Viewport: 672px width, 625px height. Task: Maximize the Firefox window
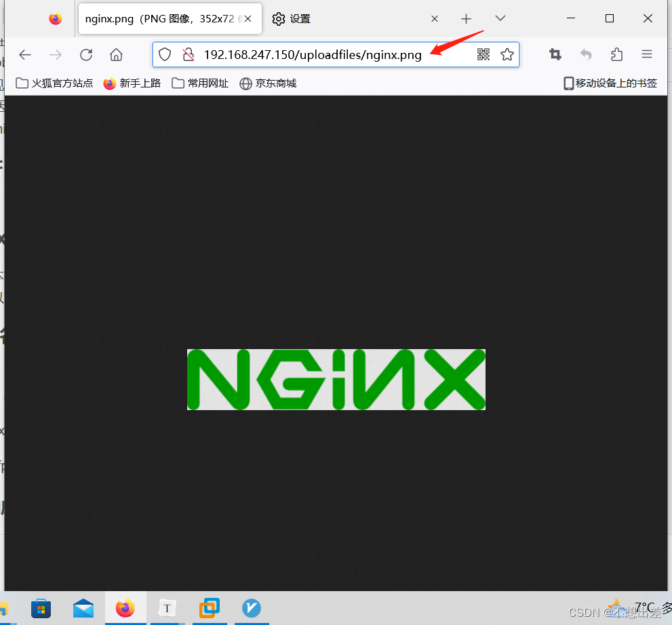610,18
